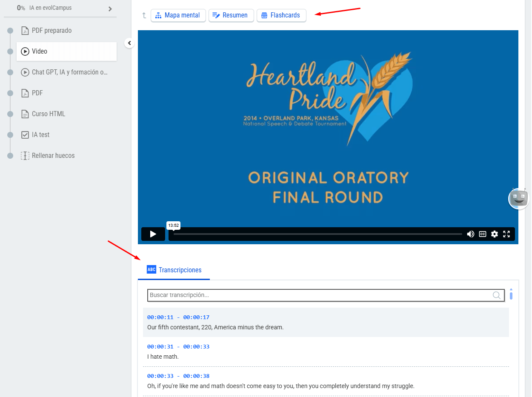
Task: Generate the Resumen summary
Action: (231, 15)
